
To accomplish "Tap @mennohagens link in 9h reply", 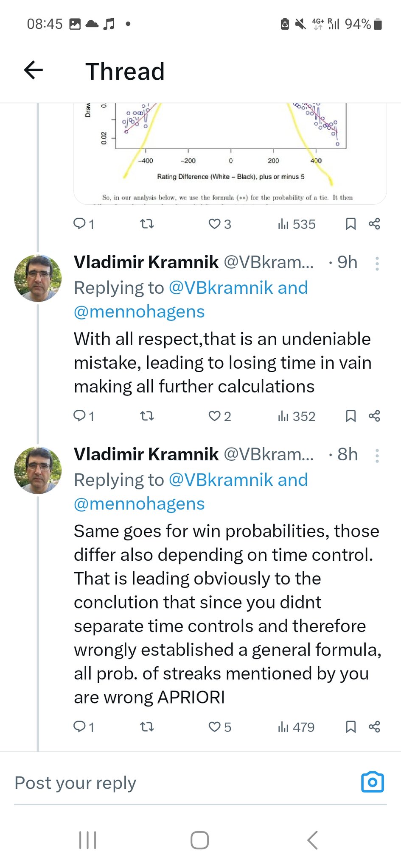I will [139, 312].
